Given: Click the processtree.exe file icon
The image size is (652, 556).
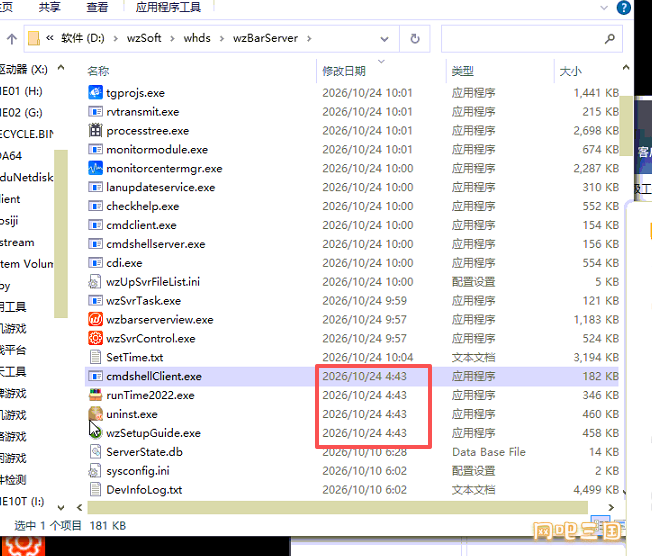Looking at the screenshot, I should tap(95, 130).
